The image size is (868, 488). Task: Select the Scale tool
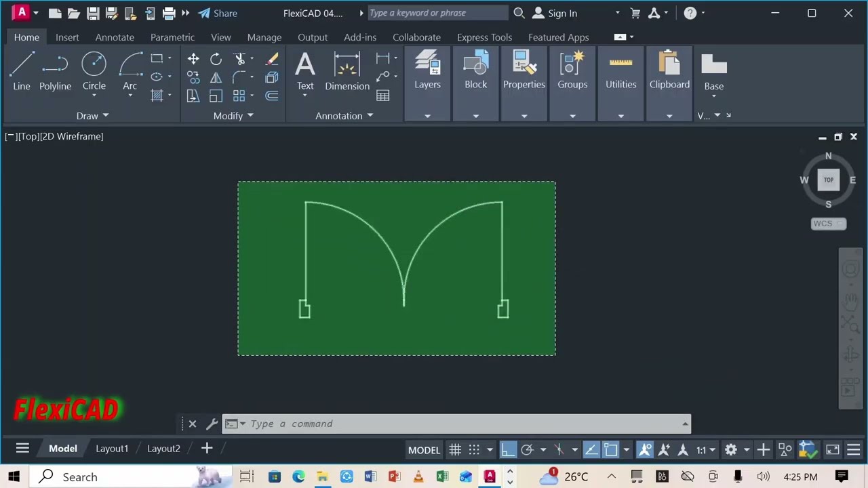point(216,96)
